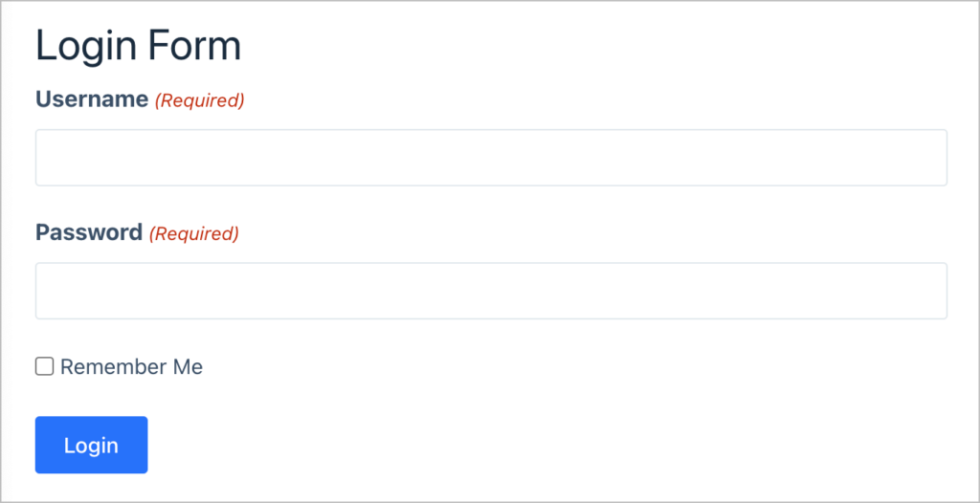Click the Password input field
The width and height of the screenshot is (980, 503).
pyautogui.click(x=491, y=291)
